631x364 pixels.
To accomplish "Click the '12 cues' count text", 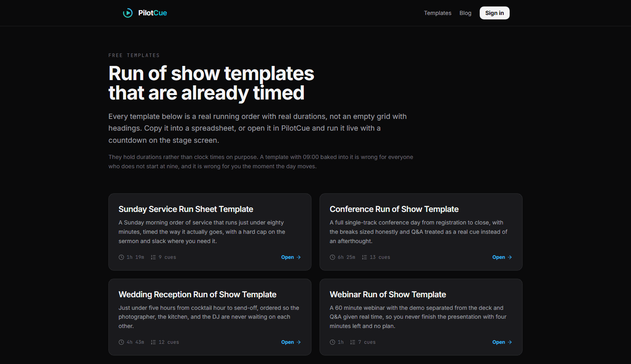I will coord(169,342).
